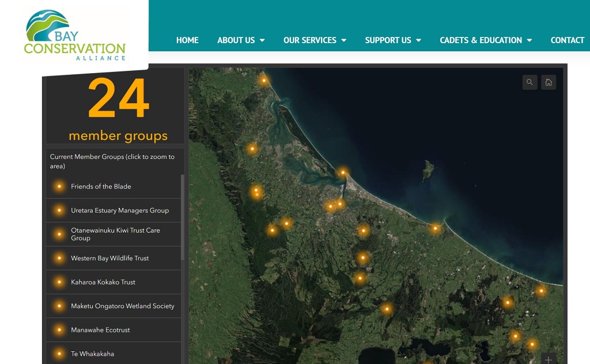Click the island in the bay on the map
The height and width of the screenshot is (364, 590).
(428, 170)
